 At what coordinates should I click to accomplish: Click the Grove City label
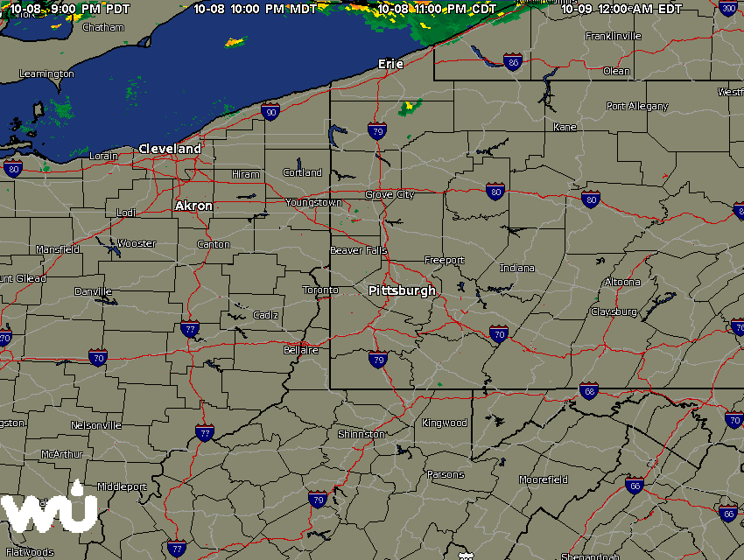pos(390,195)
